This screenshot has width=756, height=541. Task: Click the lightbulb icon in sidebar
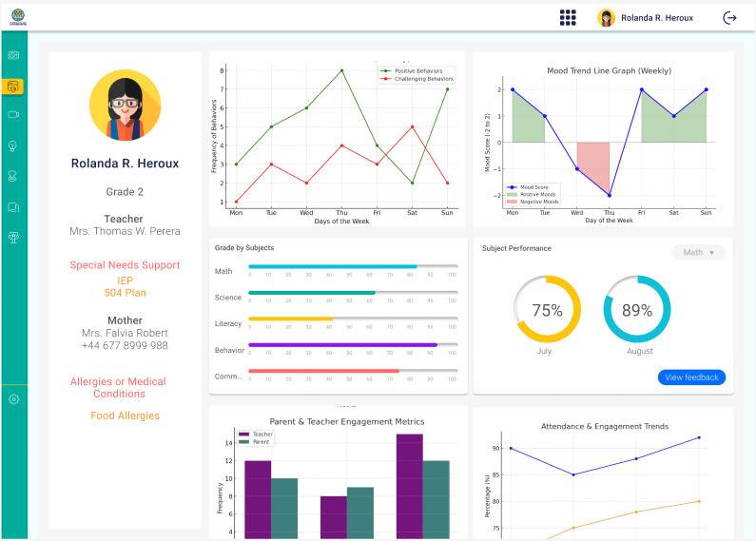coord(13,145)
